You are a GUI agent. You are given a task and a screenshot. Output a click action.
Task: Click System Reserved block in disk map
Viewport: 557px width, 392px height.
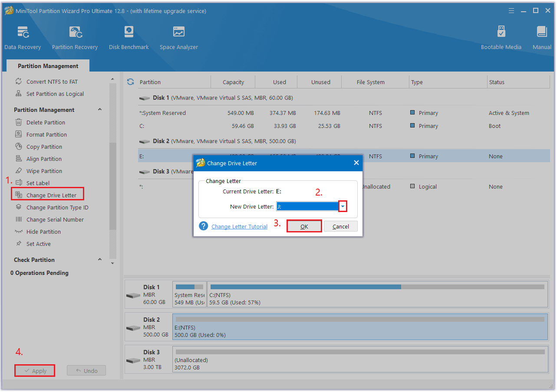189,294
